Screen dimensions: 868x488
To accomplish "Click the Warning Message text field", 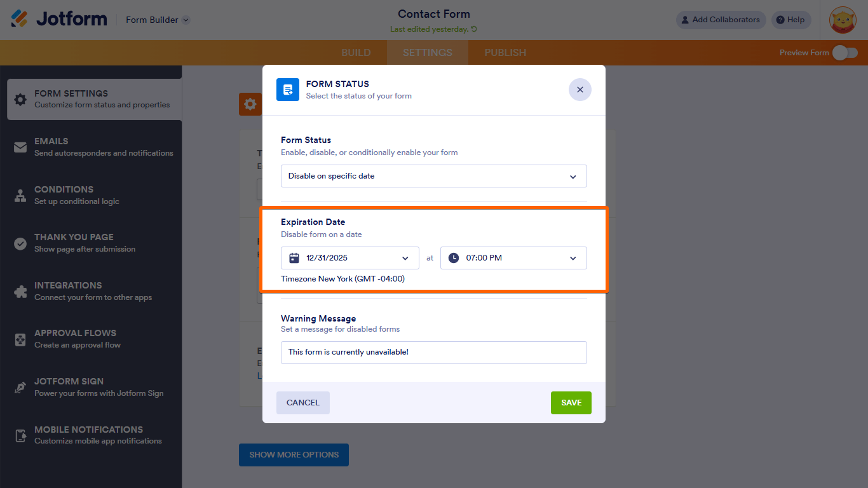I will click(x=433, y=352).
